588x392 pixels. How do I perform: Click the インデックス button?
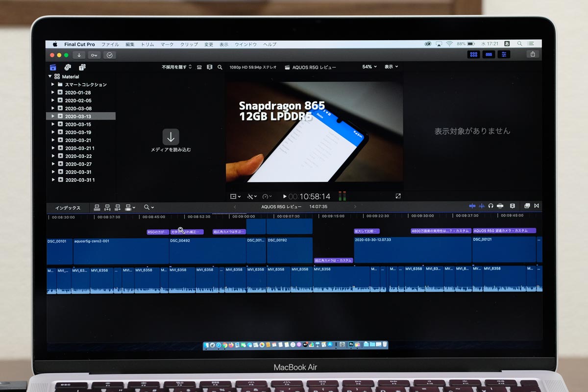[68, 207]
